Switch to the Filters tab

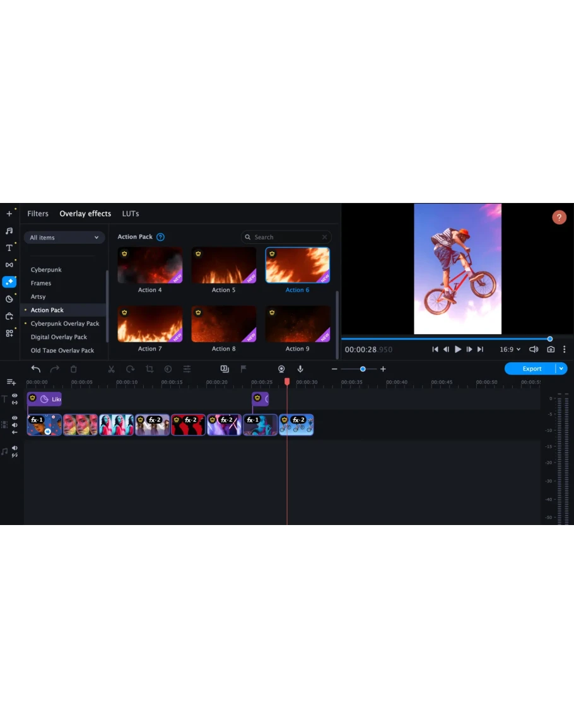pos(38,214)
